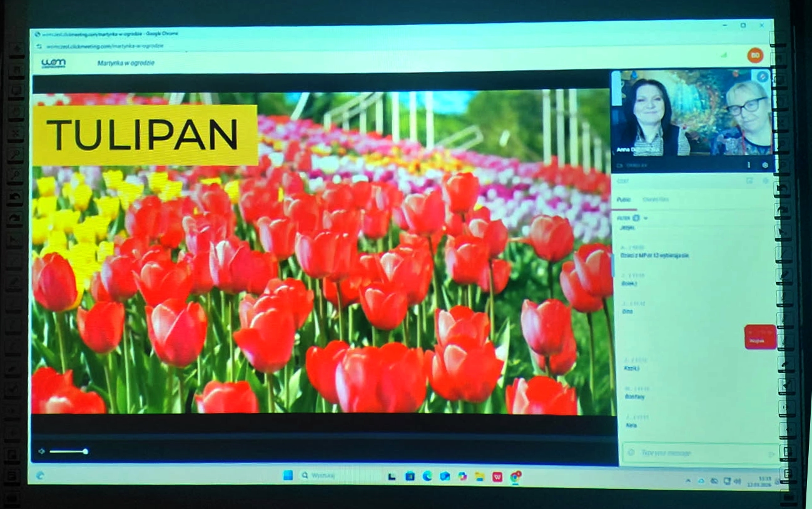812x509 pixels.
Task: Click the 'Type your message' input field
Action: click(694, 453)
